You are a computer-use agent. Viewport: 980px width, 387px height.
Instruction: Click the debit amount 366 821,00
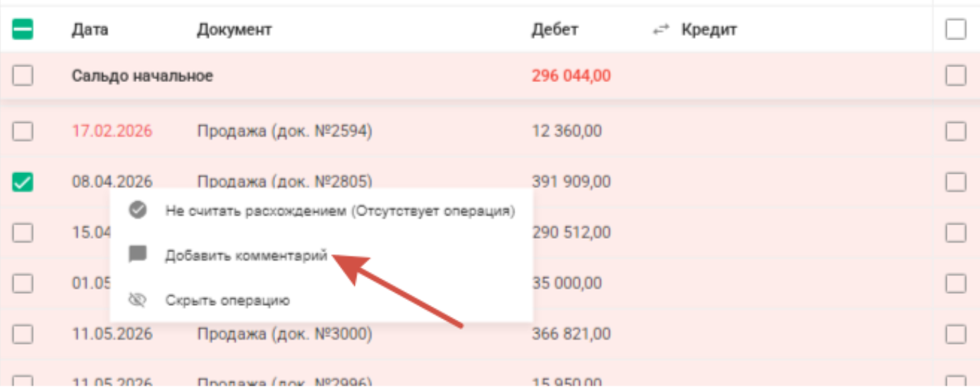tap(571, 333)
